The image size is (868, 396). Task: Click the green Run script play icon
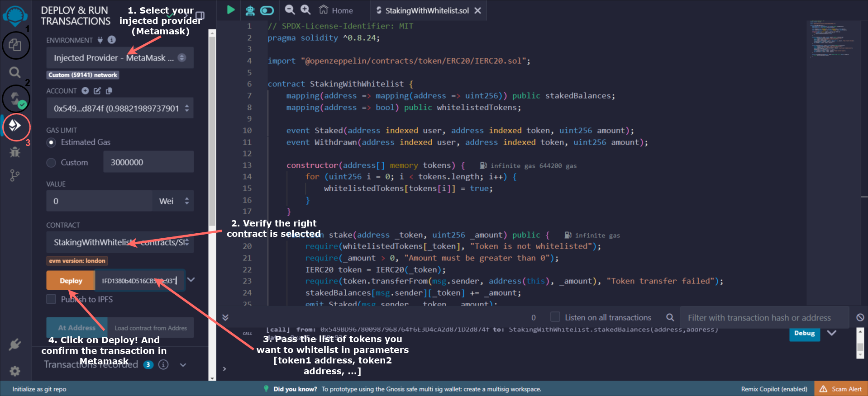click(230, 10)
